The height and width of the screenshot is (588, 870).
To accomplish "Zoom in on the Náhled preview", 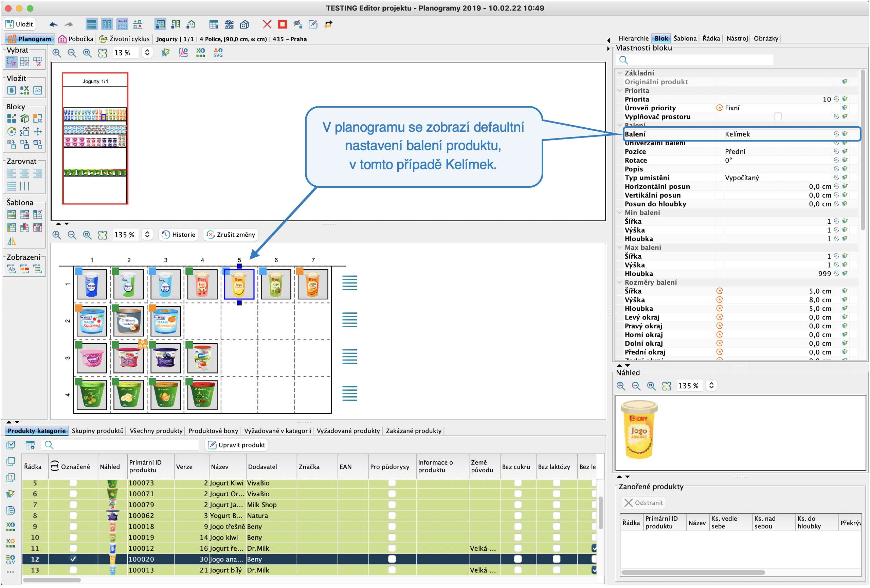I will click(621, 386).
